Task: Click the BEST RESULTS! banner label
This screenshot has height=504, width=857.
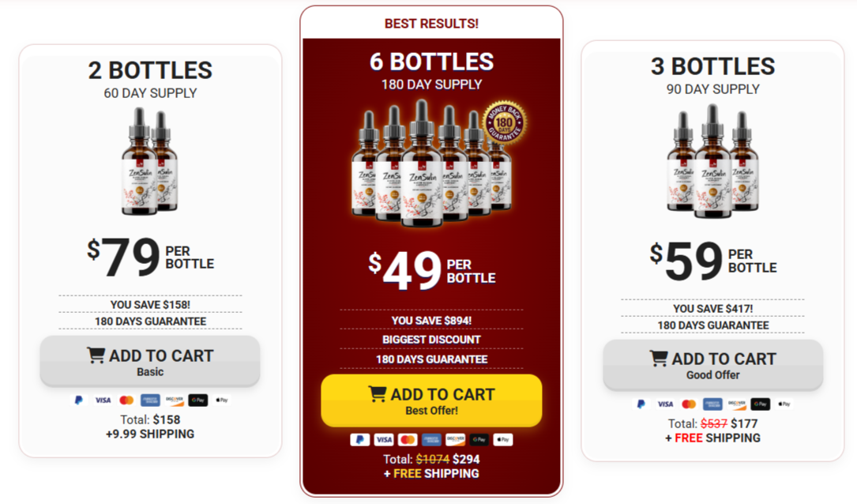Action: 431,24
